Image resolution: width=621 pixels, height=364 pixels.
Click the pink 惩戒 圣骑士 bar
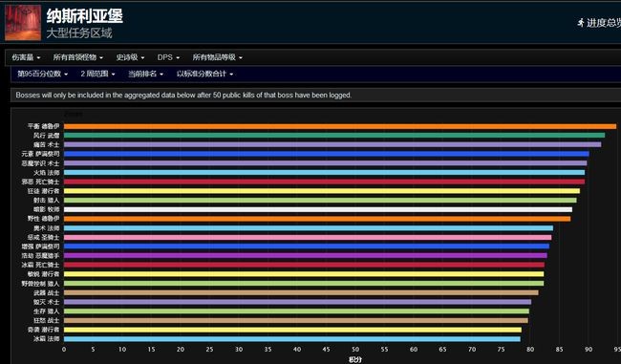[308, 238]
